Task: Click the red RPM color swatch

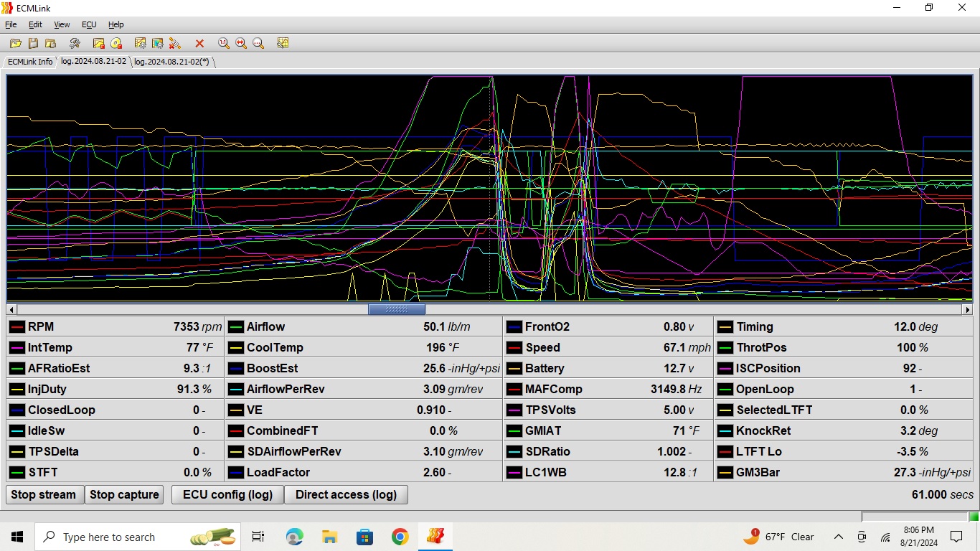Action: click(x=17, y=327)
